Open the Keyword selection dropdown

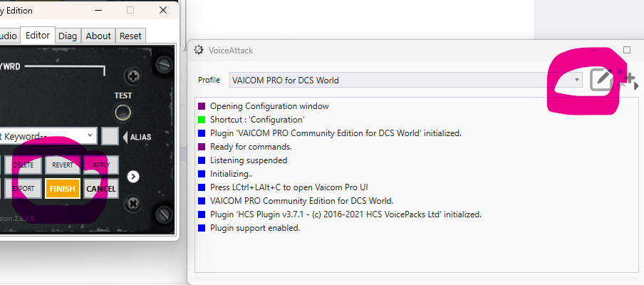click(x=91, y=135)
